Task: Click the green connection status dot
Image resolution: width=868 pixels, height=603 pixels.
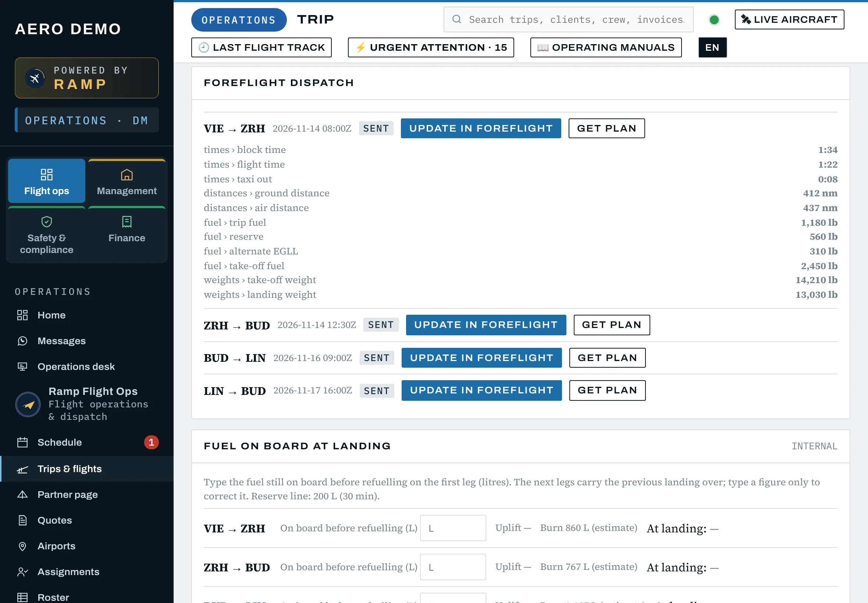Action: coord(714,19)
